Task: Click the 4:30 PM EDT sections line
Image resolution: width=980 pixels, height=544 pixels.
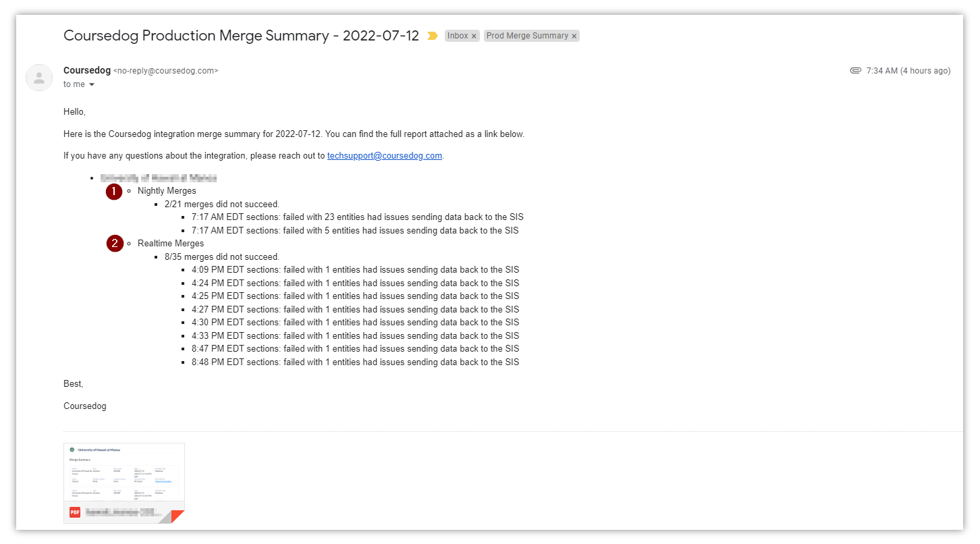Action: (356, 323)
